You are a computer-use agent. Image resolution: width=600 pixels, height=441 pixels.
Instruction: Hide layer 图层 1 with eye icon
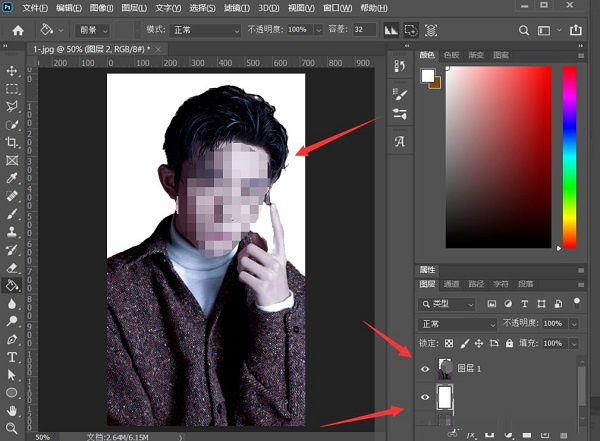425,369
